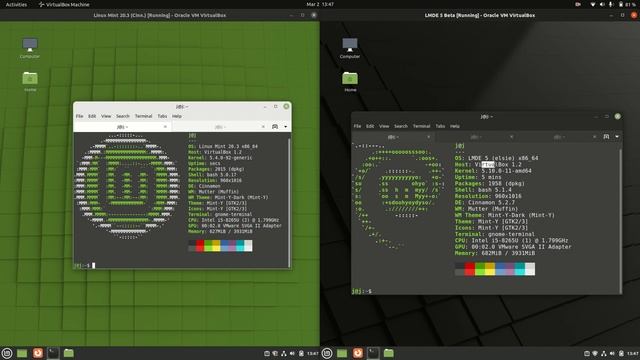Image resolution: width=640 pixels, height=360 pixels.
Task: Click Show Desktop in Linux Mint panel
Action: point(22,353)
